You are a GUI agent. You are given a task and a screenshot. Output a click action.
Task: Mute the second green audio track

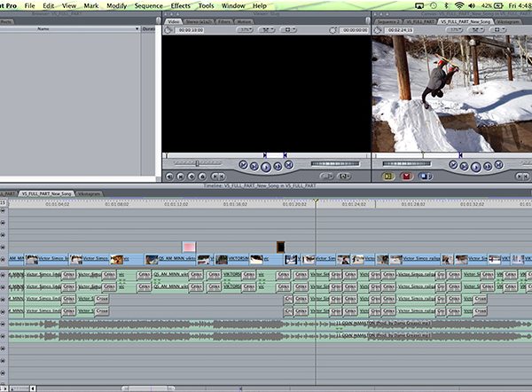tap(3, 287)
